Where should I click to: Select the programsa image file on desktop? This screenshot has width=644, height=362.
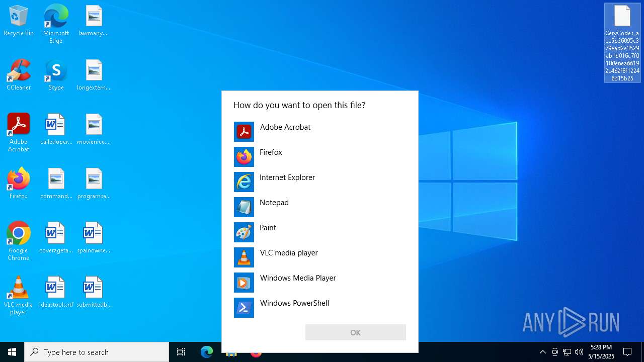(x=94, y=184)
